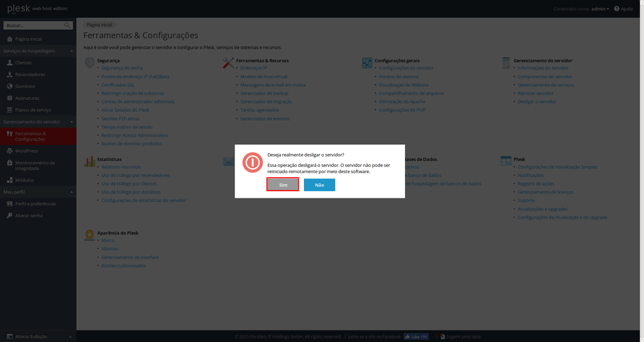The image size is (644, 342).
Task: Click the Módulos blocks icon
Action: pyautogui.click(x=9, y=180)
